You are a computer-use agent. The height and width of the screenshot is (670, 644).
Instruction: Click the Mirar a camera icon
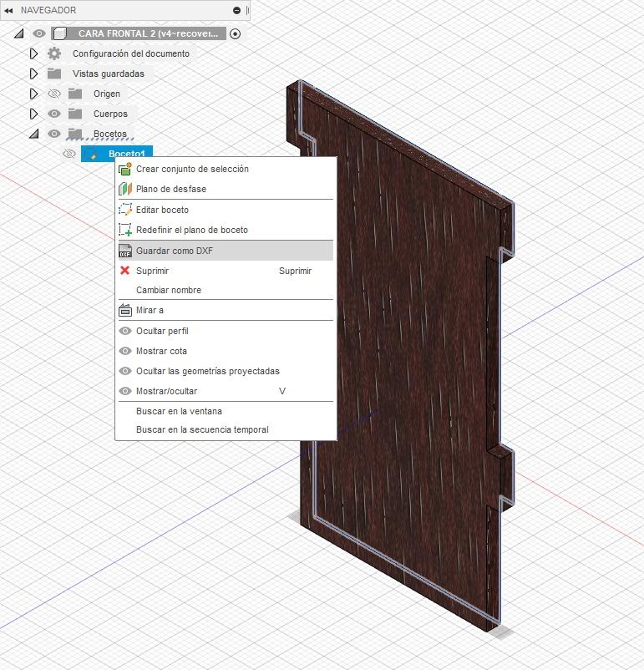pyautogui.click(x=125, y=310)
